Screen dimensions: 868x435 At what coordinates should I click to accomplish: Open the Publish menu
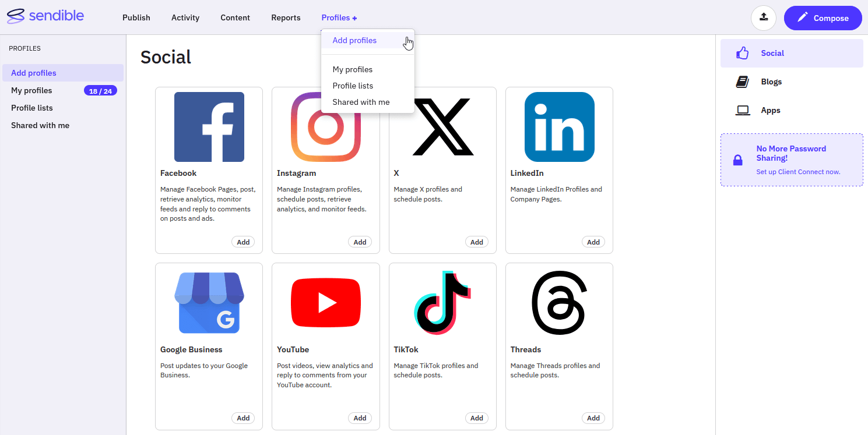coord(136,17)
